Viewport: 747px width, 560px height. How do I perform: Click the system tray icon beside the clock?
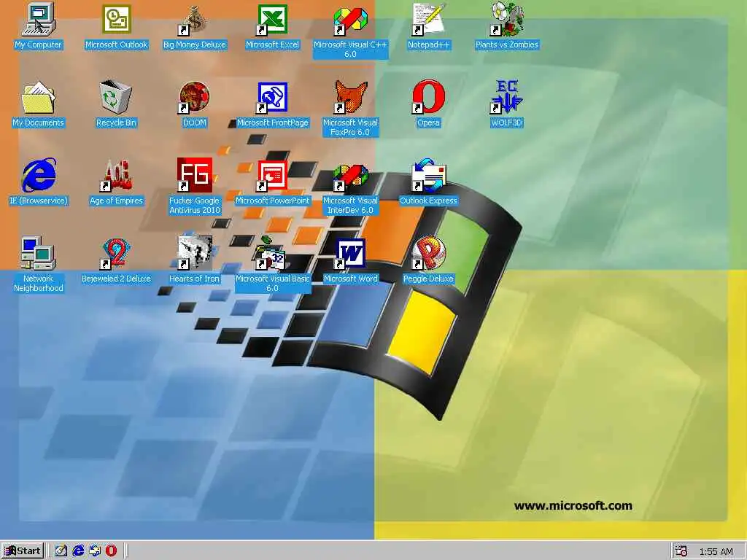point(681,551)
